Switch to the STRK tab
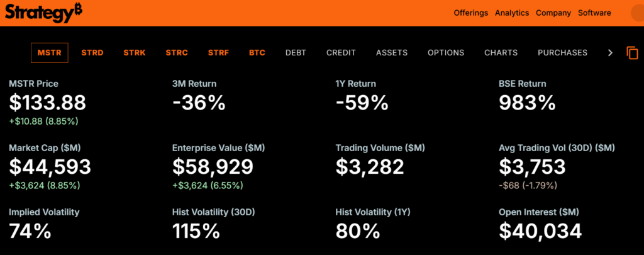 135,53
